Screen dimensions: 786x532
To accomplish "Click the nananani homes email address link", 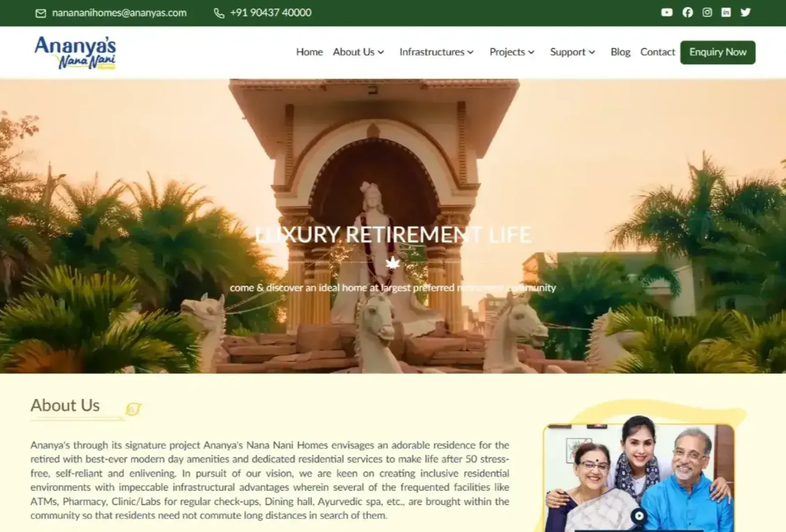I will [119, 13].
